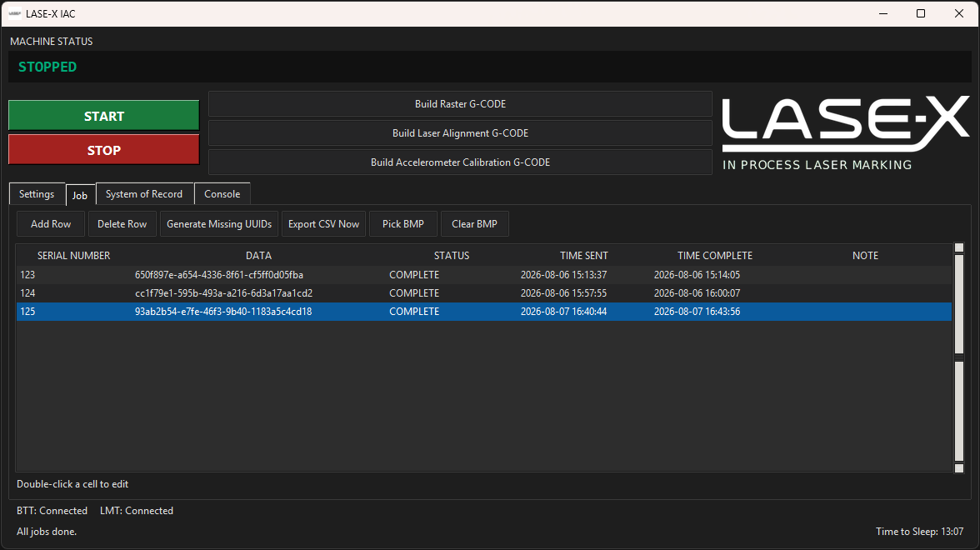Minimize the LASE-X IAC window

pyautogui.click(x=883, y=13)
